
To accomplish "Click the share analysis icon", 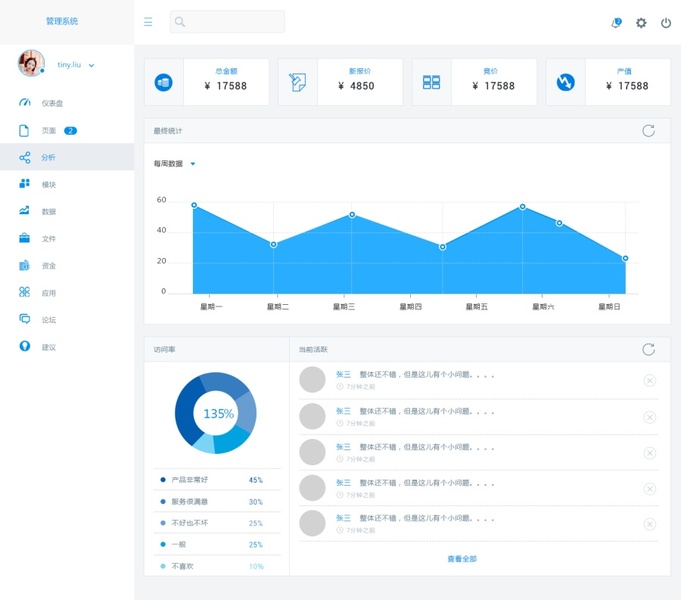I will pyautogui.click(x=24, y=157).
